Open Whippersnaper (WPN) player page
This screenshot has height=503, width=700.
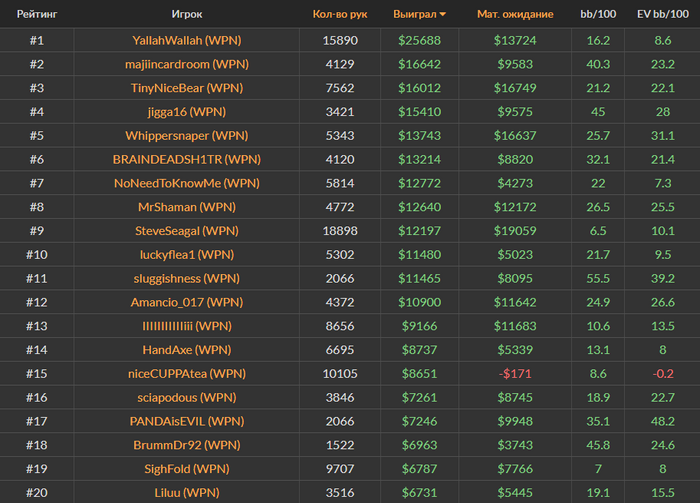(187, 136)
